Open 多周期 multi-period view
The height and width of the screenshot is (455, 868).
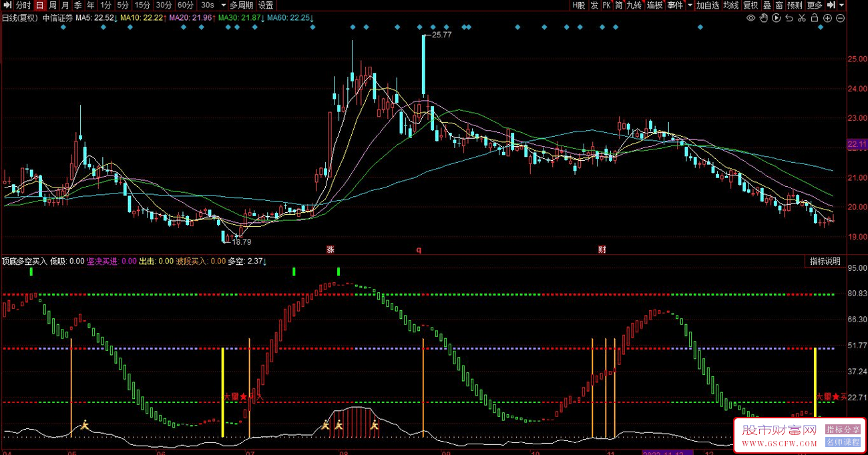[242, 5]
